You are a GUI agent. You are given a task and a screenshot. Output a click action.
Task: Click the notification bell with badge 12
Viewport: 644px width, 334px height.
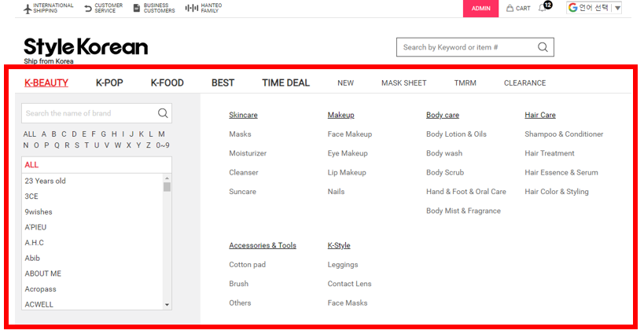click(x=543, y=8)
